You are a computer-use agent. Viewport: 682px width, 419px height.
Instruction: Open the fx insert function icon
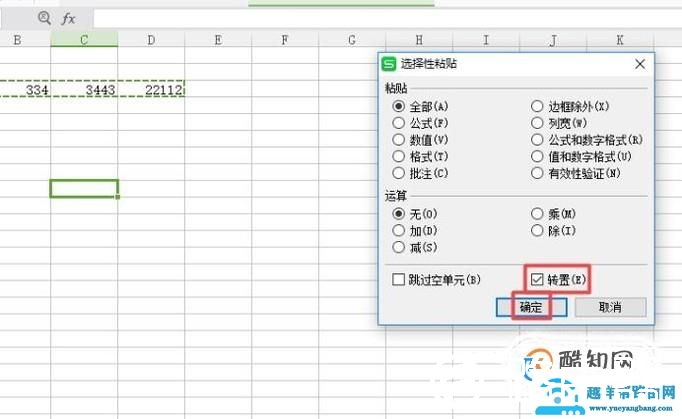[68, 18]
